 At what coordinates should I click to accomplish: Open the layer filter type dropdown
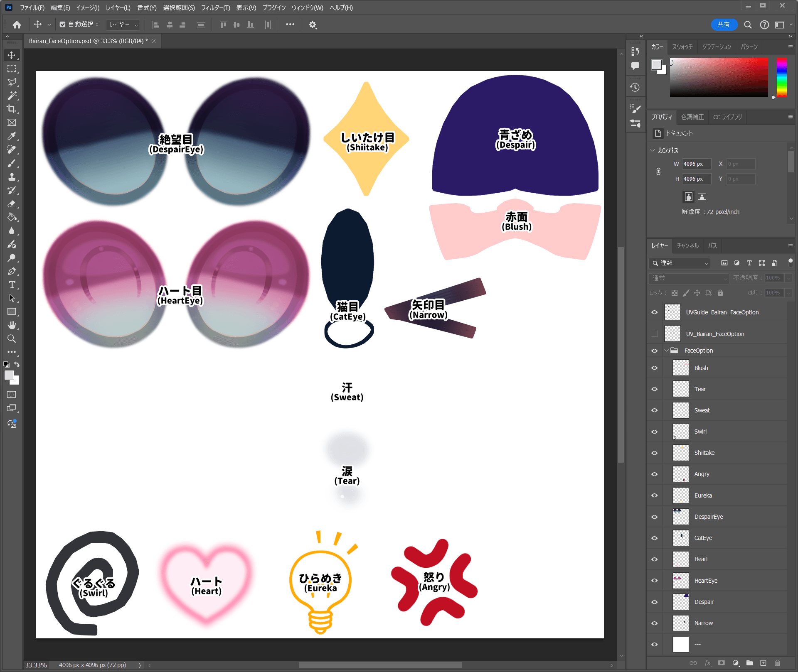point(680,263)
